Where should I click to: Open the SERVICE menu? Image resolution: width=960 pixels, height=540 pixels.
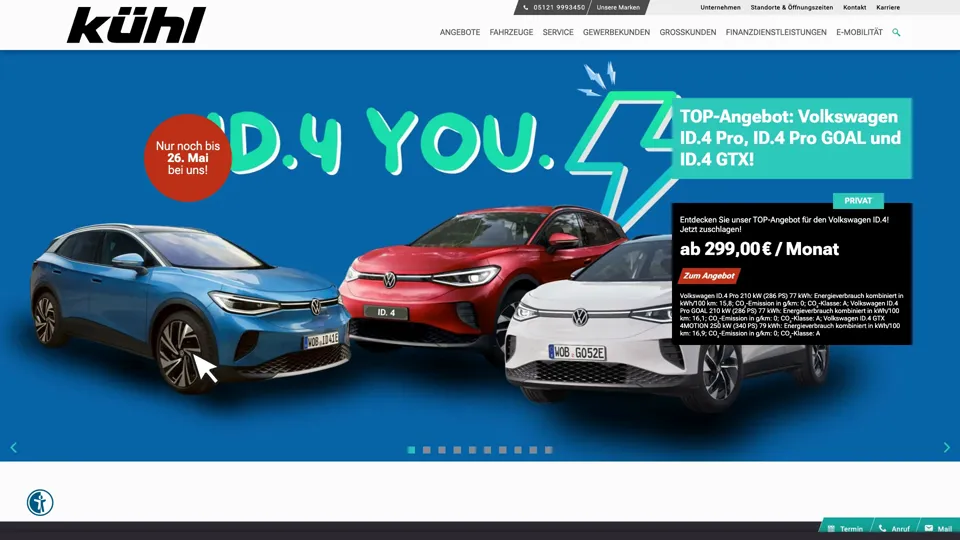click(x=558, y=32)
